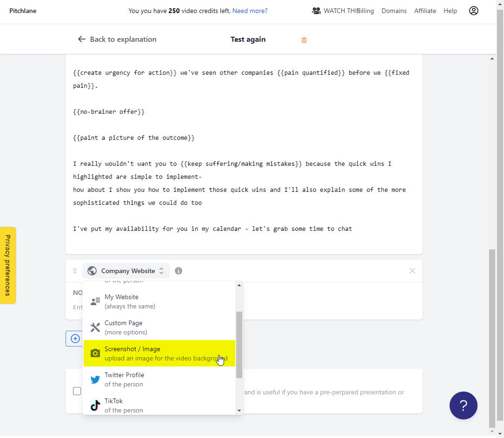Open the help question mark bubble
This screenshot has height=438, width=504.
pos(463,405)
